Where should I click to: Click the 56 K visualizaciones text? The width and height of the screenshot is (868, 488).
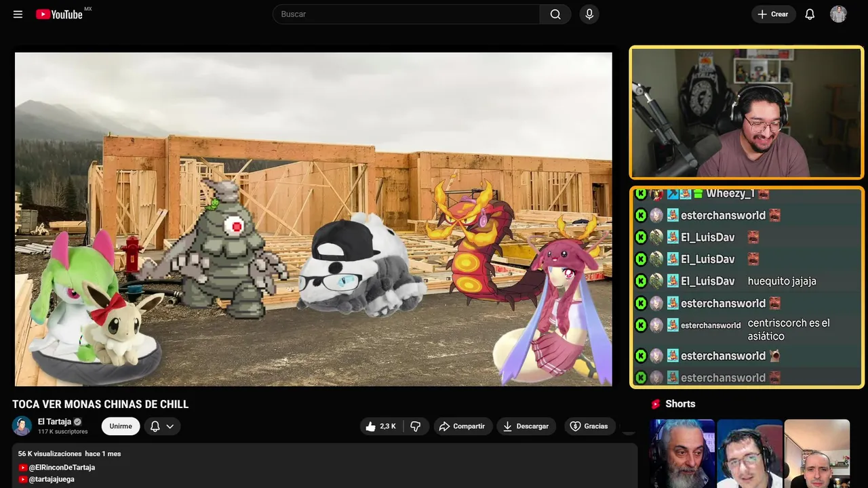point(50,453)
